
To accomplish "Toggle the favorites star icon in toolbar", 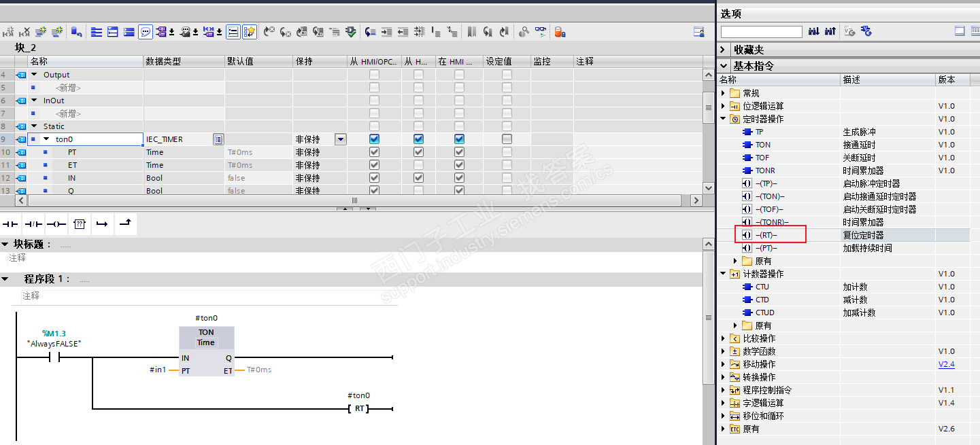I will click(x=250, y=31).
